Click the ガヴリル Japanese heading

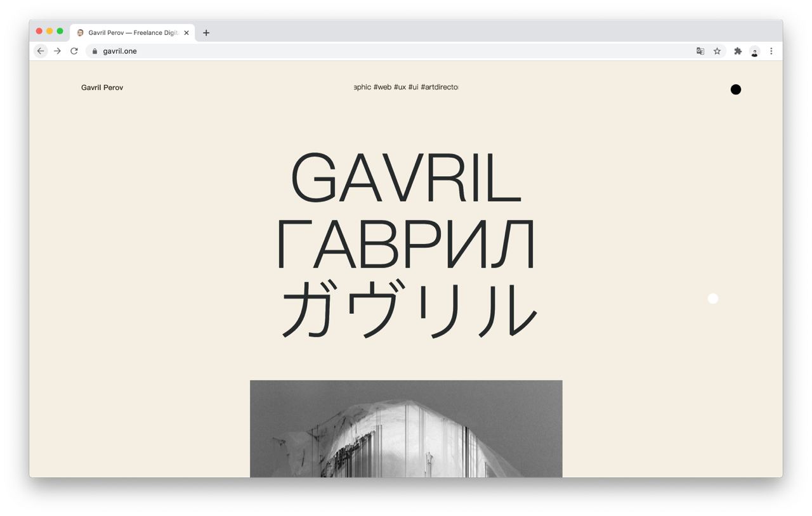point(409,309)
